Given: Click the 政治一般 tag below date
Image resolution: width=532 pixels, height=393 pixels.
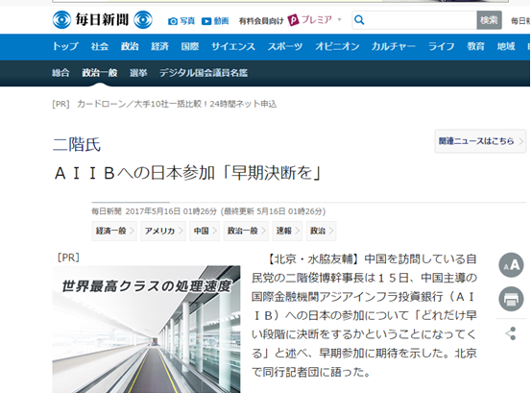Looking at the screenshot, I should click(x=246, y=232).
